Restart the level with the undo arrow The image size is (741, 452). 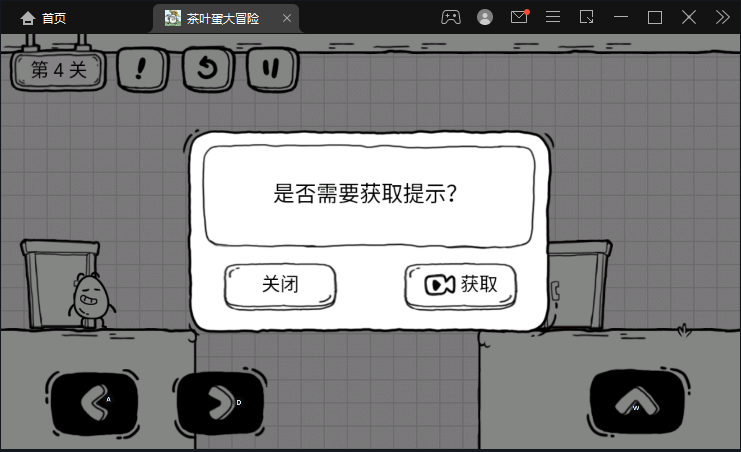(x=207, y=69)
